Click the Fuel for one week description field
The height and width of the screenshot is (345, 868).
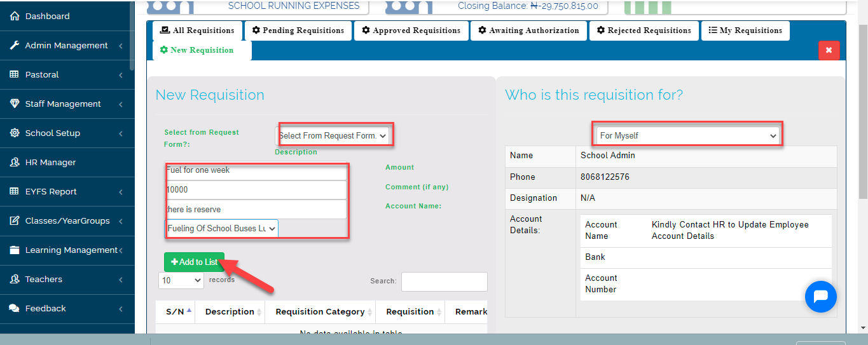point(256,170)
